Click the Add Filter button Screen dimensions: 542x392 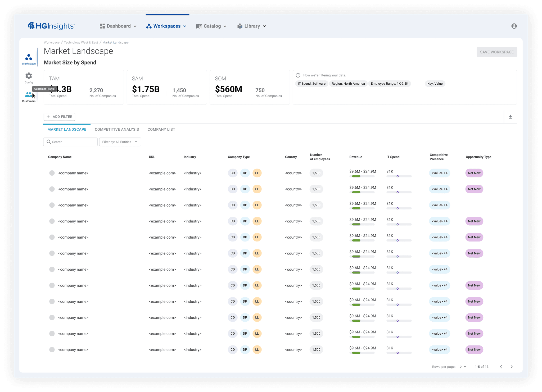pos(59,117)
